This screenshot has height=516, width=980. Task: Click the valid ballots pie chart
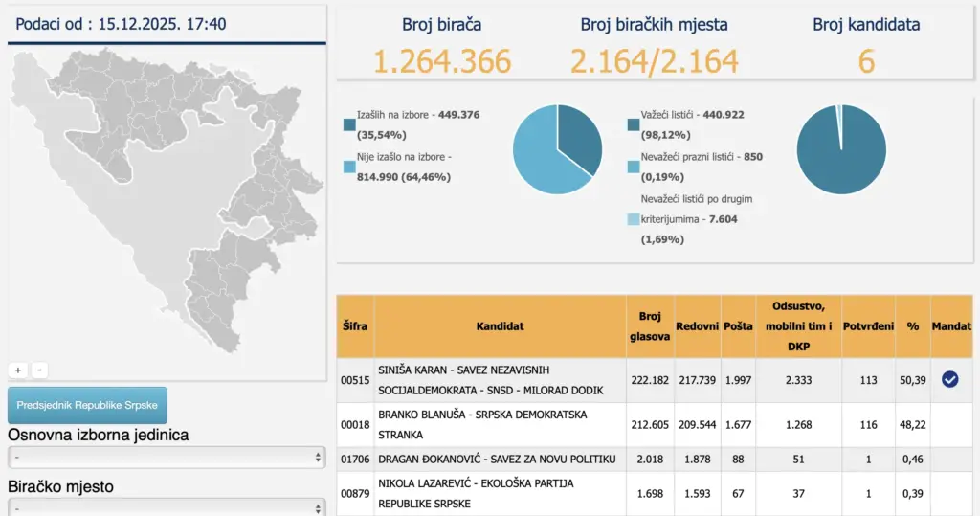click(x=841, y=148)
